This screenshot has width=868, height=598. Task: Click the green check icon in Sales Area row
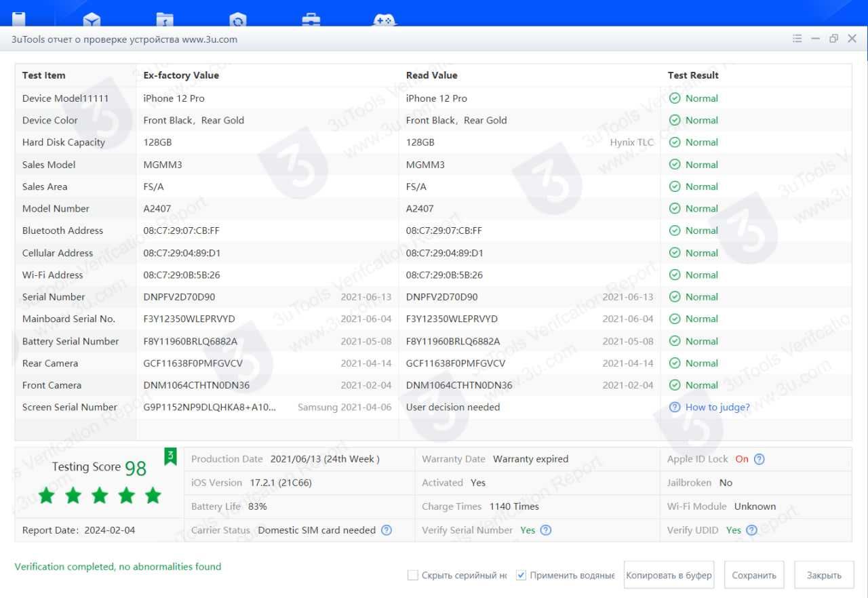[675, 186]
